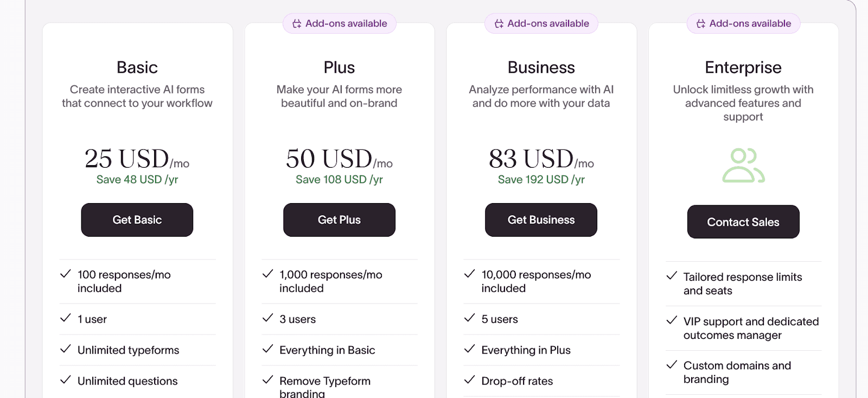Click the Get Plus button
Screen dimensions: 868x398
tap(339, 220)
